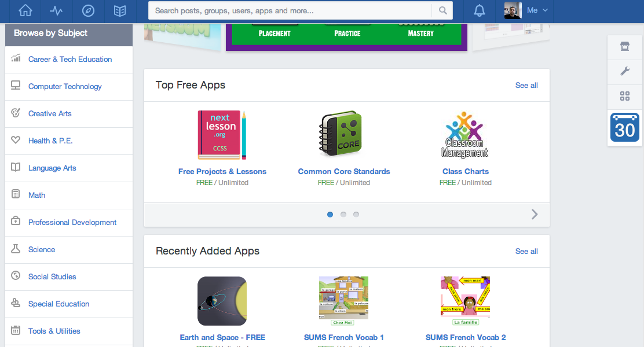This screenshot has width=644, height=347.
Task: Select the third carousel page dot
Action: (356, 215)
